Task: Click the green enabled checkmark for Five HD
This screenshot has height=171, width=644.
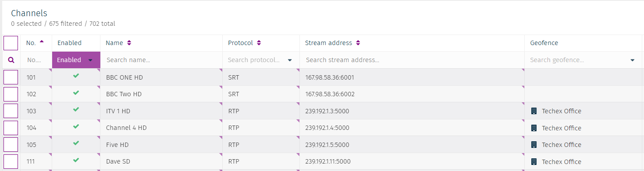Action: [76, 143]
